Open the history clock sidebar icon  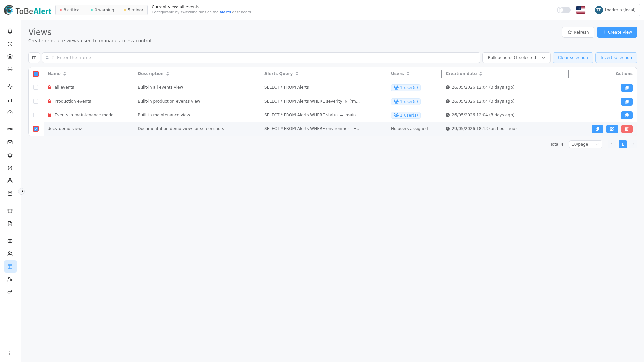[x=10, y=44]
